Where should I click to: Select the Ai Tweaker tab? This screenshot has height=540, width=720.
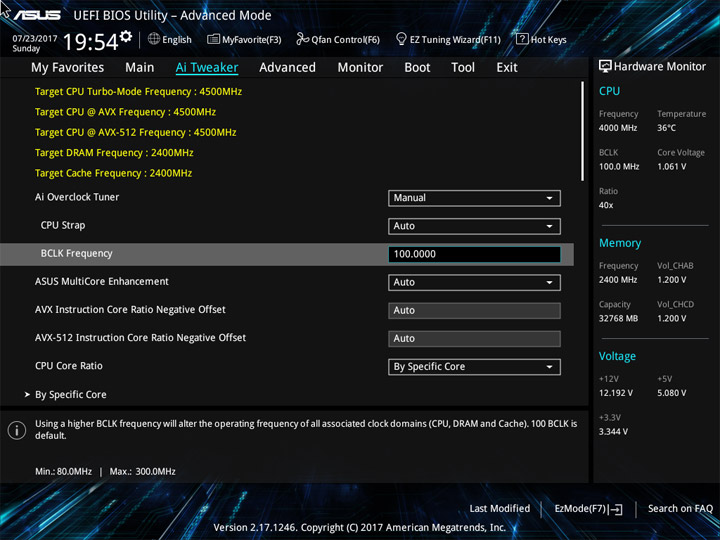[207, 68]
